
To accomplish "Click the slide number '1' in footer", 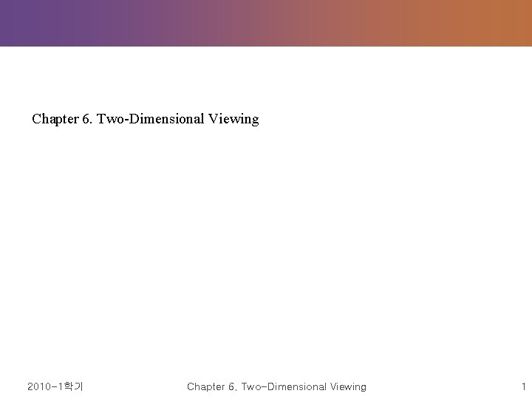I will click(x=524, y=386).
